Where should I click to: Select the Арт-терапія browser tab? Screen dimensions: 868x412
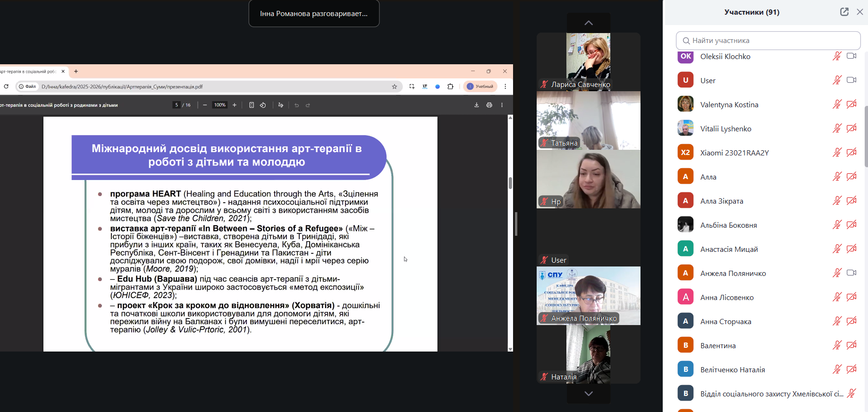29,72
